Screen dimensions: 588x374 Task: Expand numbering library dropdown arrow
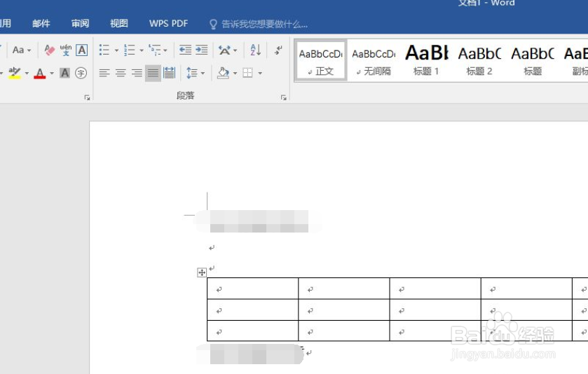142,50
